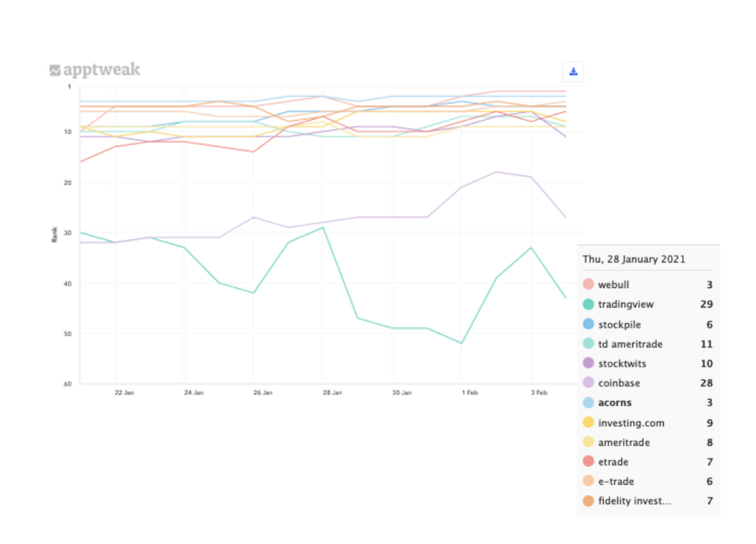Screen dimensions: 756x544
Task: Click the 30 Jan axis label
Action: coord(402,392)
